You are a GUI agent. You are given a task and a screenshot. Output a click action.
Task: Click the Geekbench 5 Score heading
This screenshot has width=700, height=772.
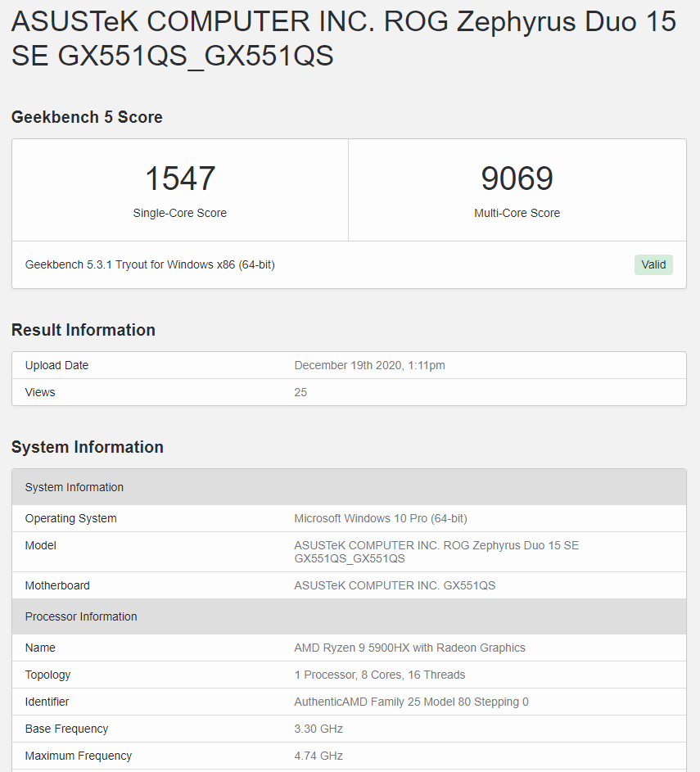click(87, 117)
